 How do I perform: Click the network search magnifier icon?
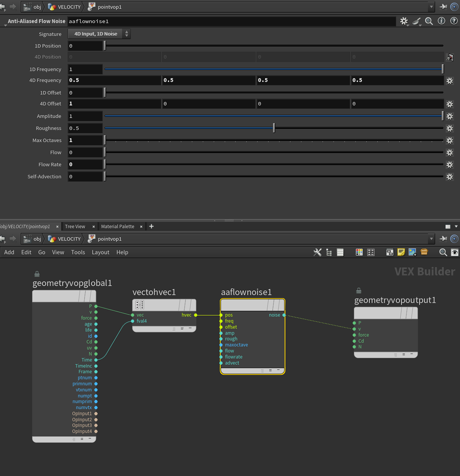(x=443, y=252)
